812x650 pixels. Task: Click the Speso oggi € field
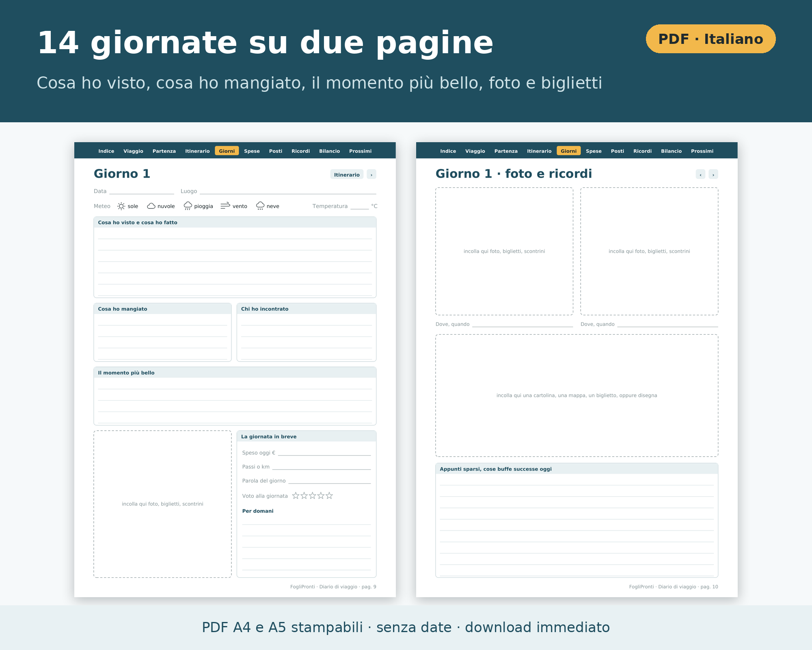[324, 453]
